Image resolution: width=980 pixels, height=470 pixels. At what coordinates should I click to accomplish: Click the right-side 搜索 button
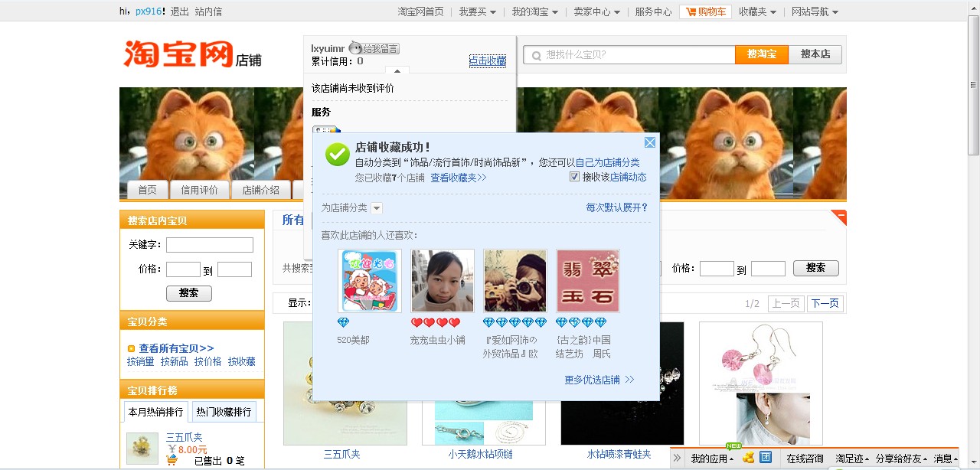click(x=816, y=268)
